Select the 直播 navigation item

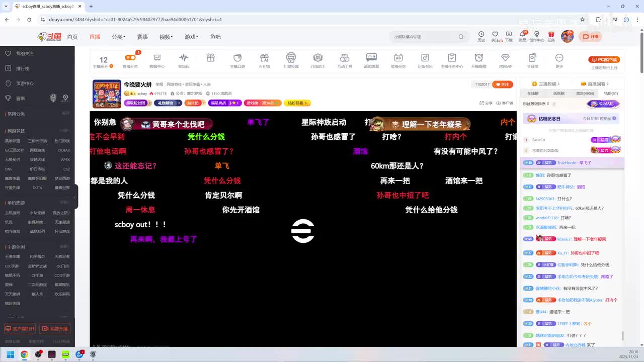95,37
